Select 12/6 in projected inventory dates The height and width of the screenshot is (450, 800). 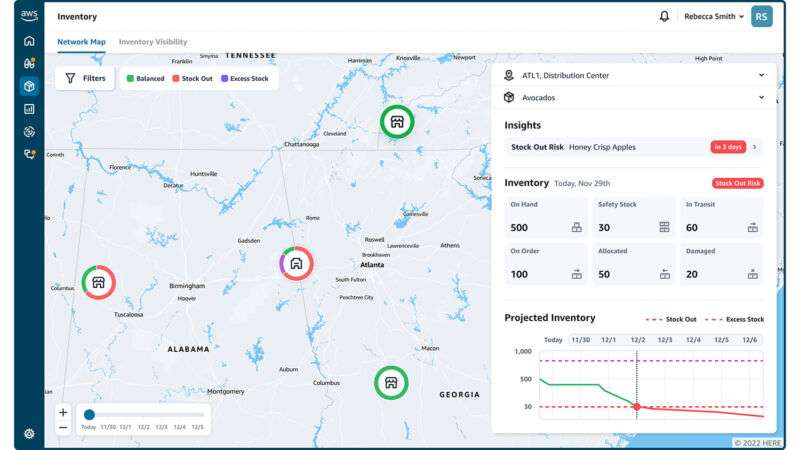749,340
